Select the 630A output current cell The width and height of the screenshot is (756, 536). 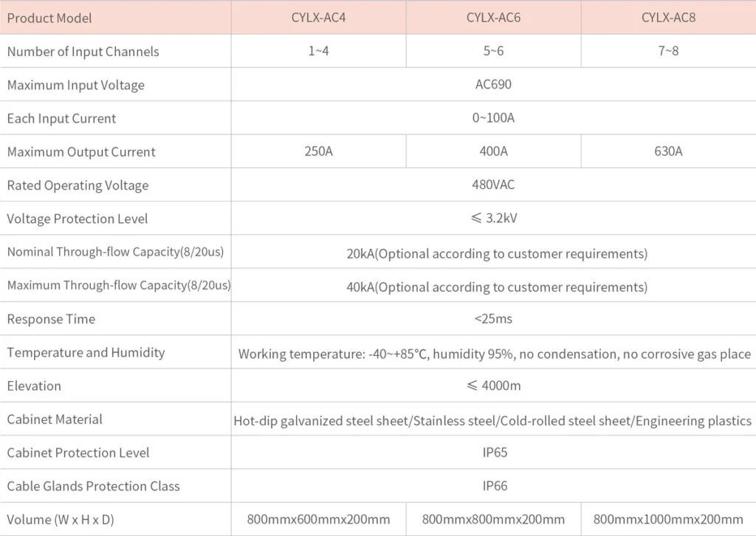[x=668, y=151]
